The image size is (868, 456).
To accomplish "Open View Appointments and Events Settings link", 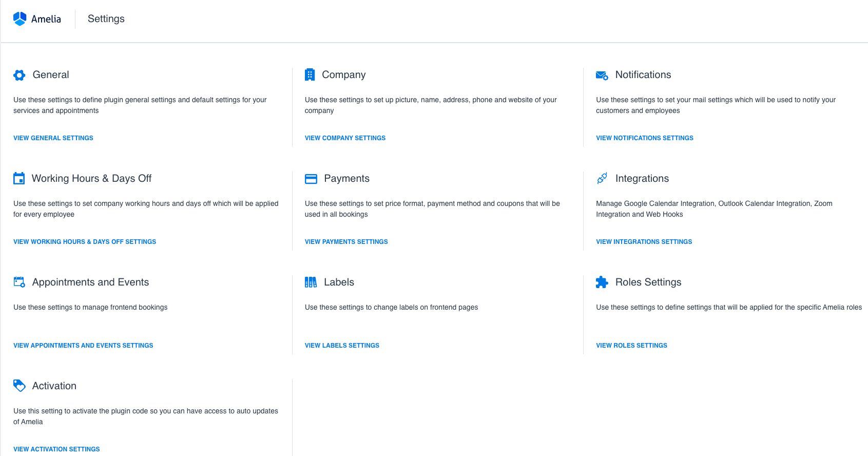I will click(83, 346).
